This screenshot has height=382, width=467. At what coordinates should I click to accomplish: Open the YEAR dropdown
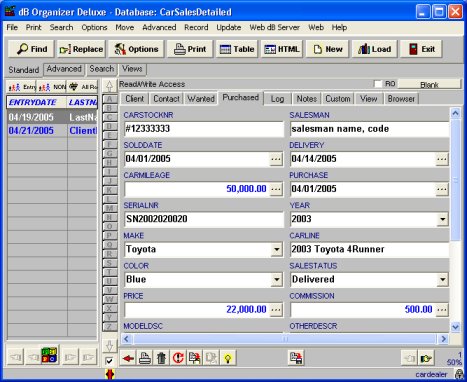[x=442, y=219]
